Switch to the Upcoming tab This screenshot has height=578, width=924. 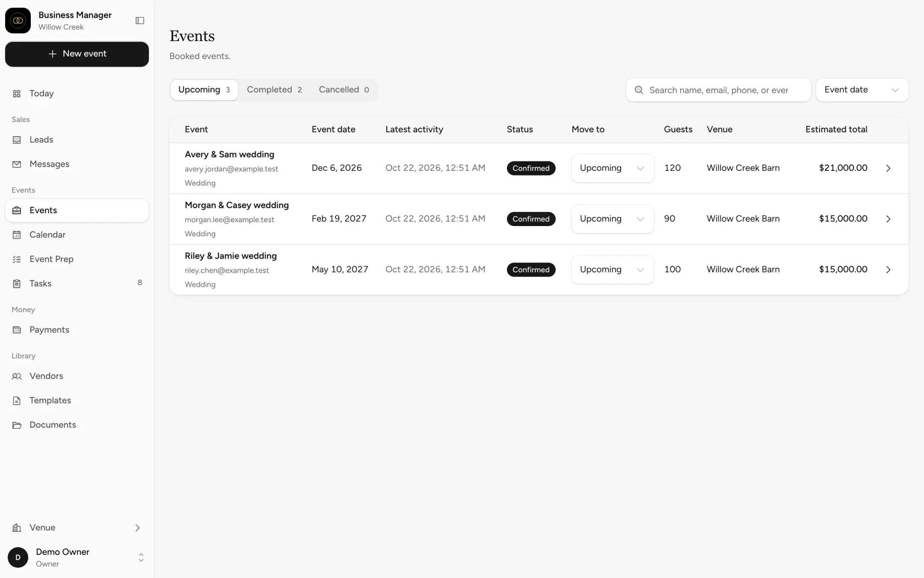click(x=204, y=90)
